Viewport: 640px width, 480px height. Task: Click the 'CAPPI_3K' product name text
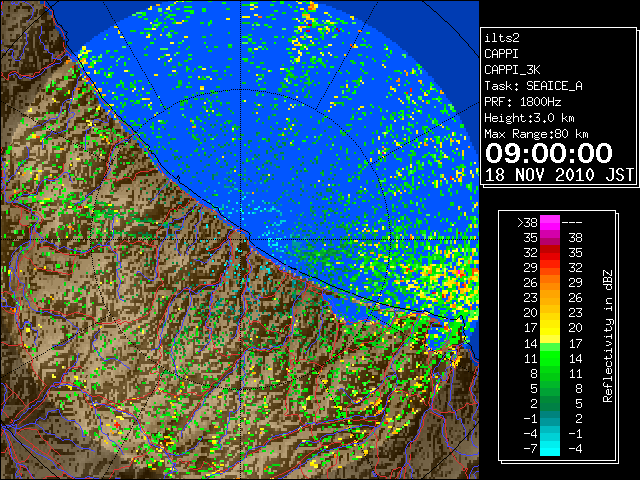click(512, 70)
